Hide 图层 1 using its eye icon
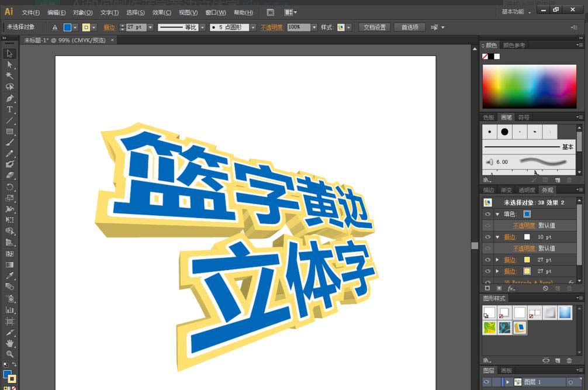Image resolution: width=588 pixels, height=390 pixels. click(x=486, y=382)
